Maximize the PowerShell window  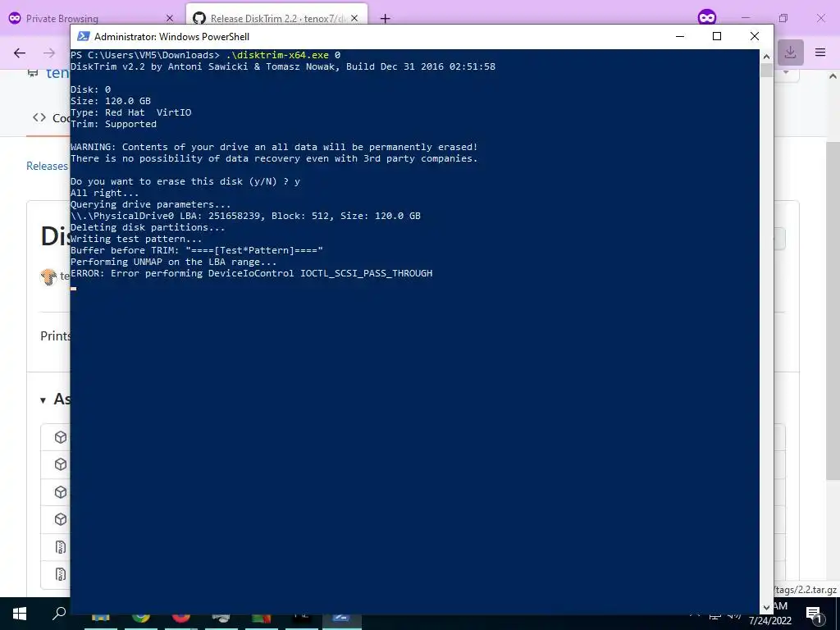click(x=717, y=36)
